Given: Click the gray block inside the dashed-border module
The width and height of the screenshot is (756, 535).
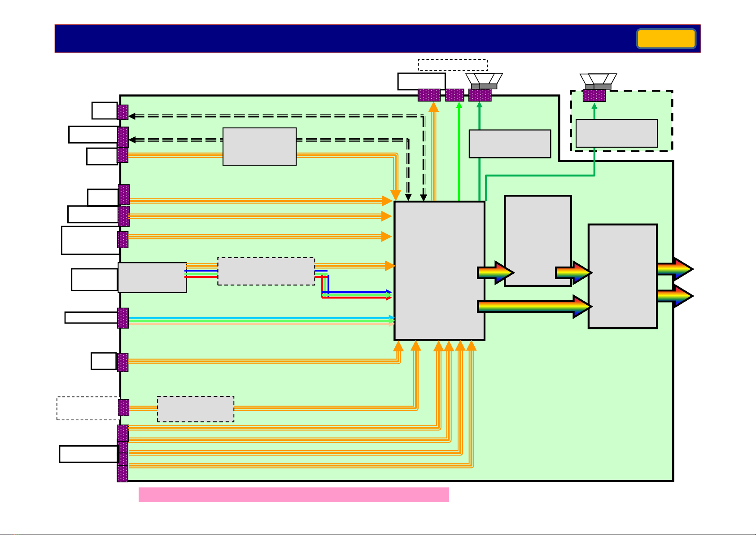Looking at the screenshot, I should [616, 133].
